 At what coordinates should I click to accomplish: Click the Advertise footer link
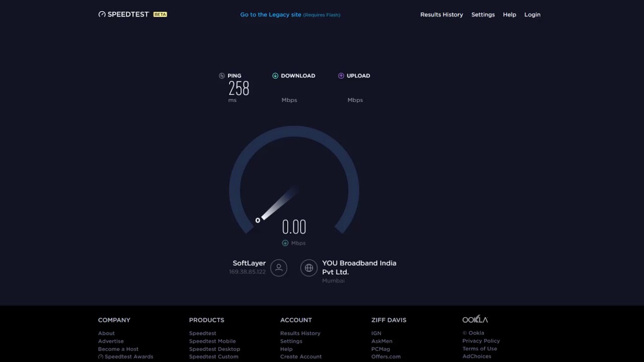111,341
